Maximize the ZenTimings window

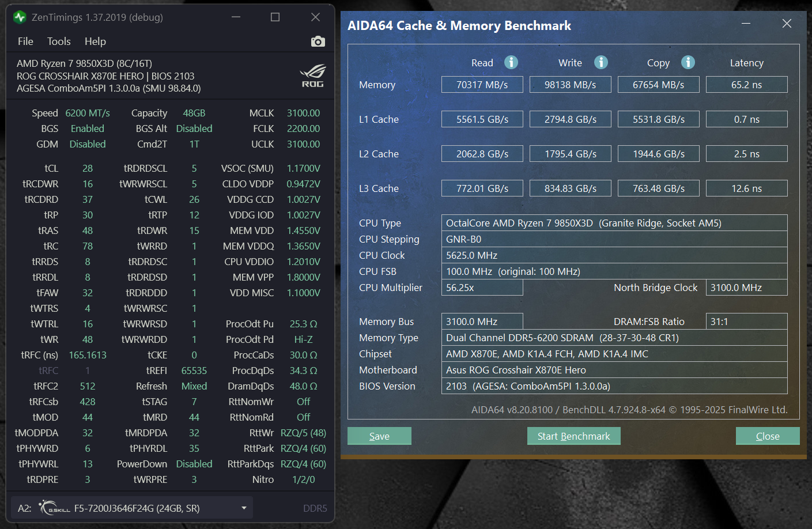[275, 17]
